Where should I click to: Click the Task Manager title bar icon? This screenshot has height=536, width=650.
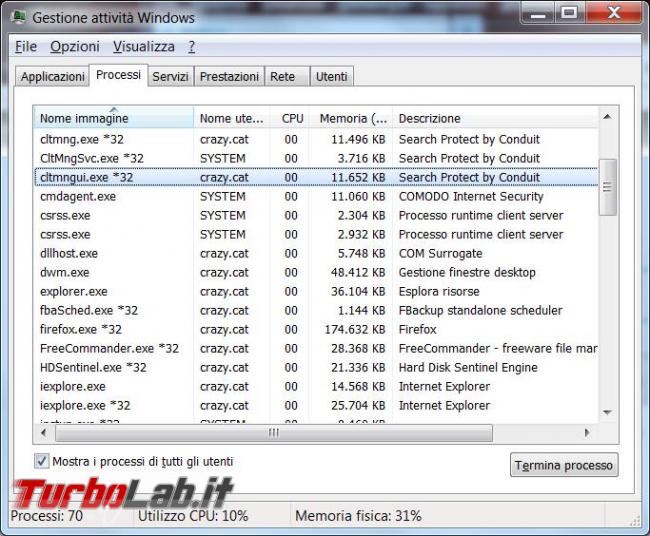(19, 17)
